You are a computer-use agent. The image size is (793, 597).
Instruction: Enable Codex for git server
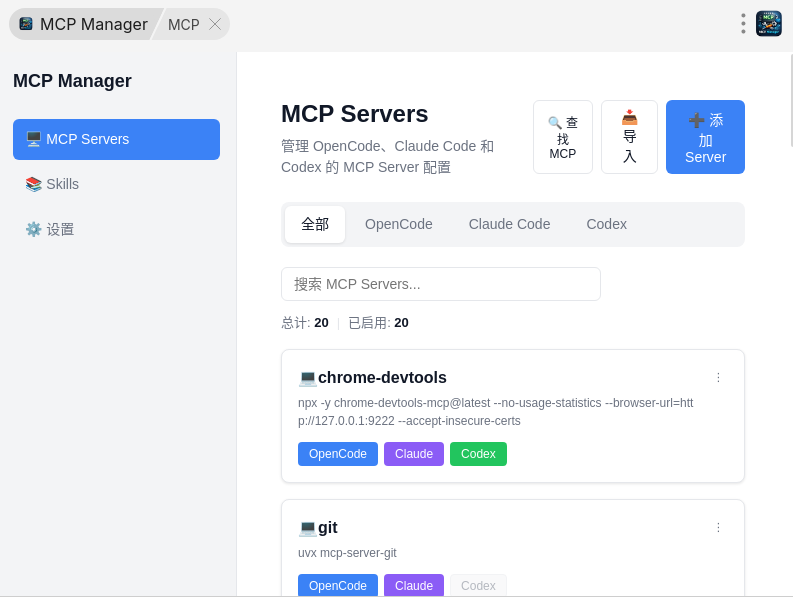[x=478, y=585]
